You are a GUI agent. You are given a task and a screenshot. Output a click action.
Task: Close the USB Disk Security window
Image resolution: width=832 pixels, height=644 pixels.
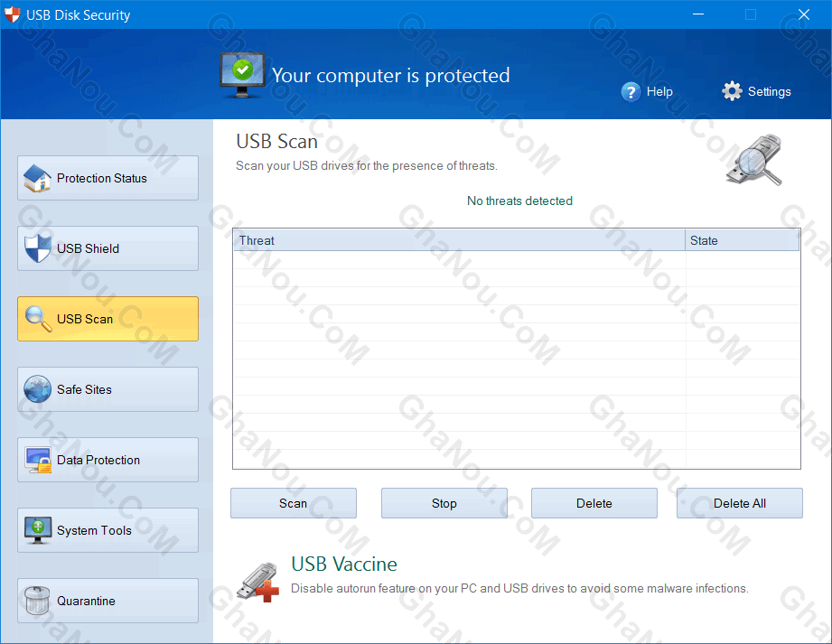[804, 14]
